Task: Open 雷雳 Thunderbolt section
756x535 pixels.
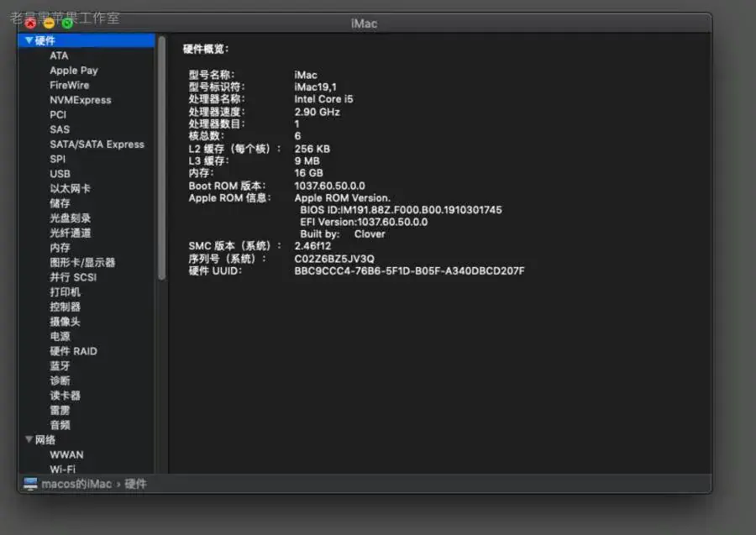Action: tap(60, 410)
